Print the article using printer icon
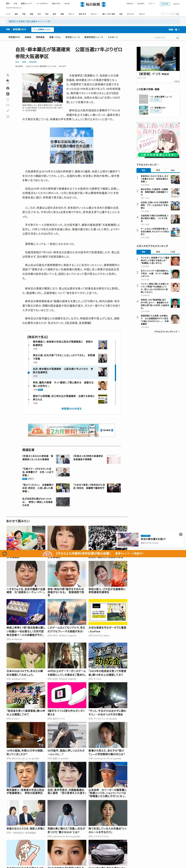Image resolution: width=186 pixels, height=868 pixels. (8, 116)
